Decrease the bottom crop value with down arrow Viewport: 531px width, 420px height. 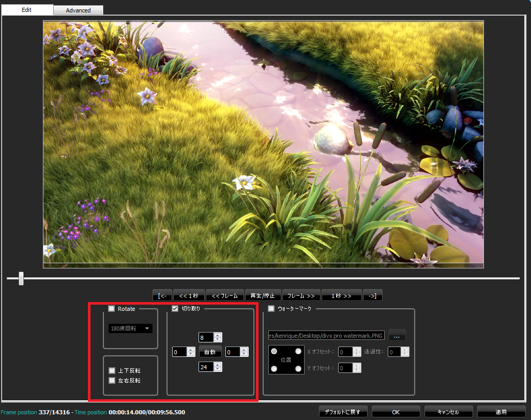click(217, 370)
